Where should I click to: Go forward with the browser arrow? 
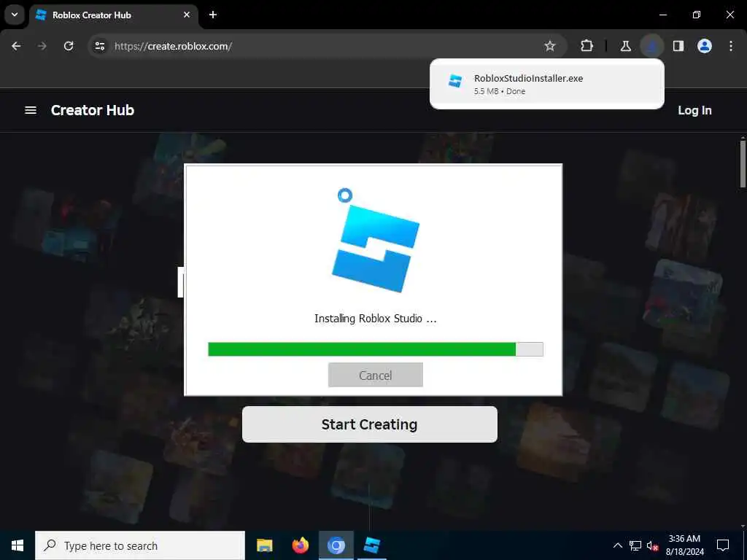(42, 46)
